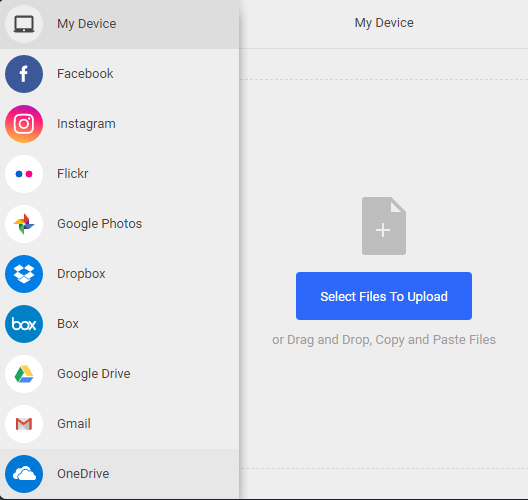Select Dropbox label as upload source

(x=81, y=274)
